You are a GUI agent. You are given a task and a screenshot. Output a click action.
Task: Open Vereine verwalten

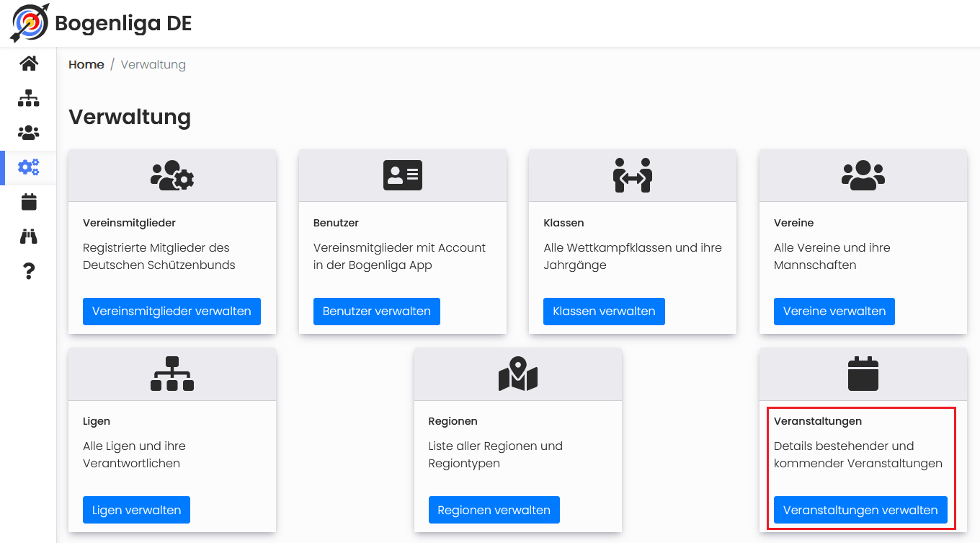[x=834, y=312]
